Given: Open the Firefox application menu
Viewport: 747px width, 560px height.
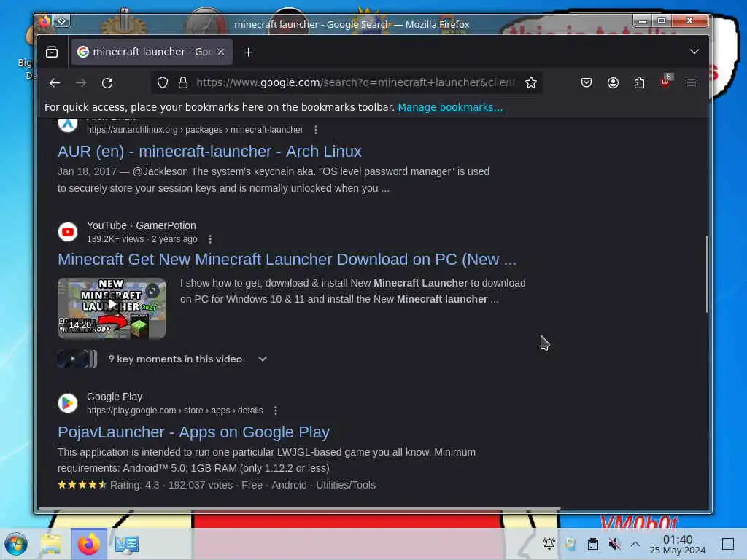Looking at the screenshot, I should [692, 83].
